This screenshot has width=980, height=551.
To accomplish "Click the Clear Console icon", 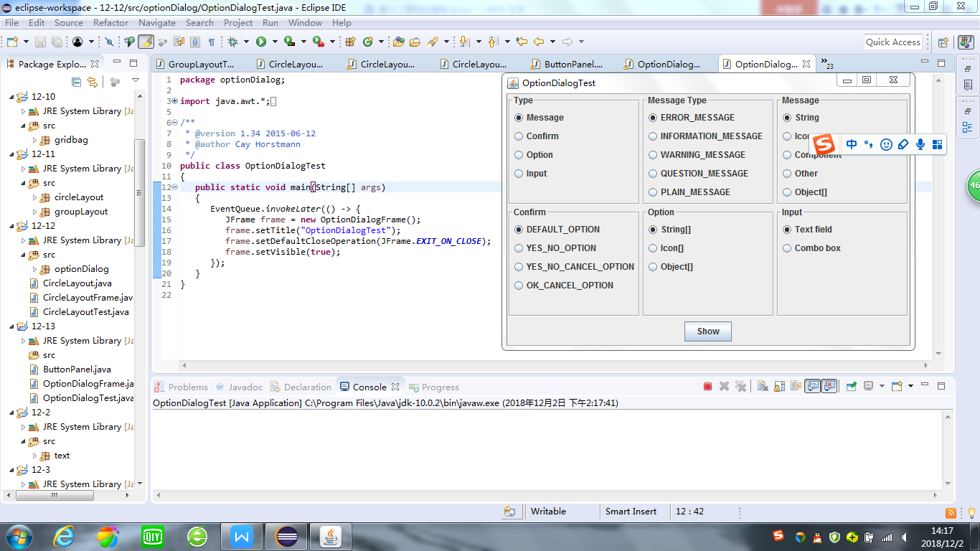I will 763,386.
